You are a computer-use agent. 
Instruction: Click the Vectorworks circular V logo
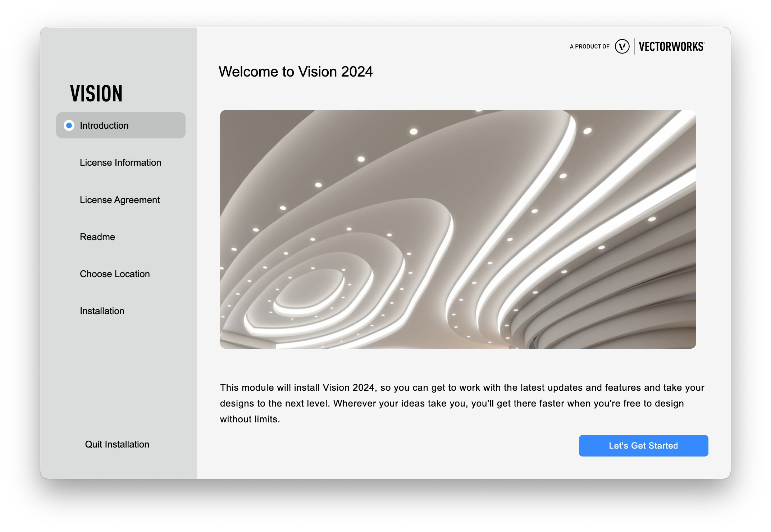622,46
